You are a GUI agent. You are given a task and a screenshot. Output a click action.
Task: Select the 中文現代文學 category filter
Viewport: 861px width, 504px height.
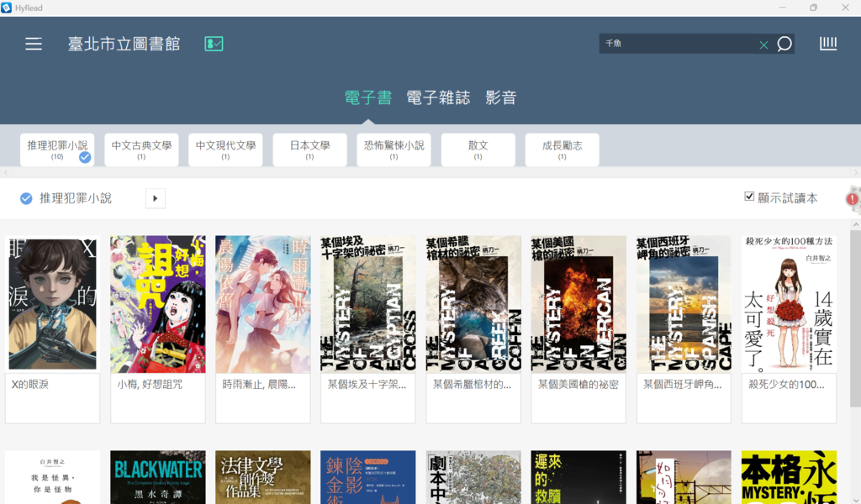[225, 150]
